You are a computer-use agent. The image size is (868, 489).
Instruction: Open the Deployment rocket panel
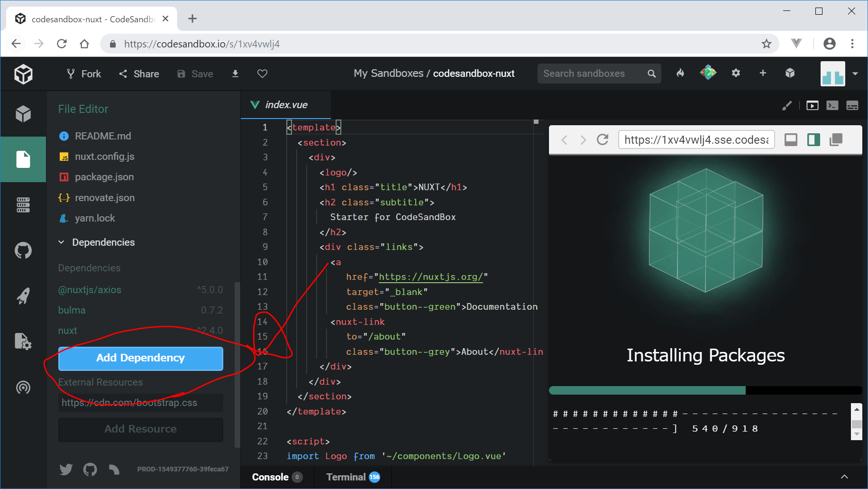pos(23,296)
